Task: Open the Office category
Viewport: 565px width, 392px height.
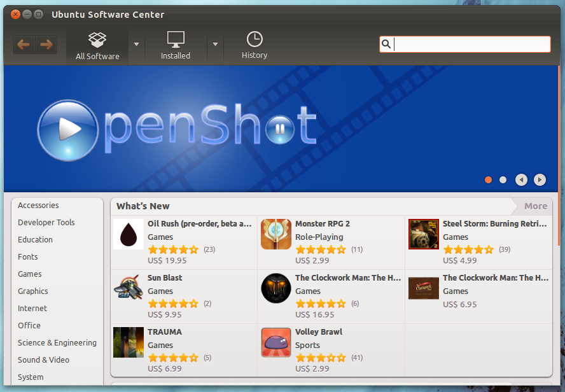Action: [29, 325]
